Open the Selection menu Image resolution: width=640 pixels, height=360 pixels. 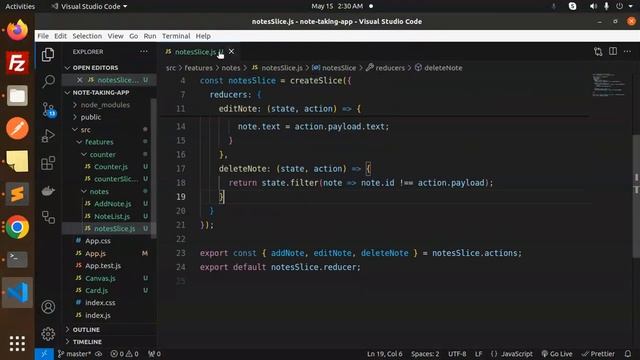point(87,36)
